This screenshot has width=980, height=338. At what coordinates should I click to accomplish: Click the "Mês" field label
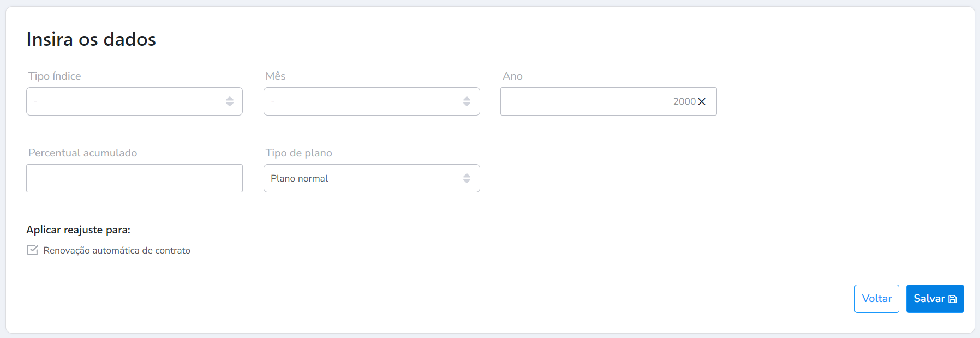coord(276,76)
